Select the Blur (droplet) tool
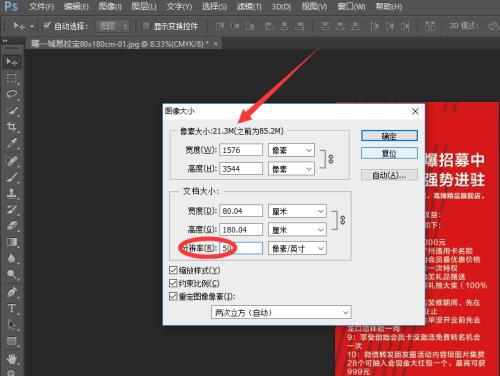Screen dimensions: 500x376 (x=12, y=258)
